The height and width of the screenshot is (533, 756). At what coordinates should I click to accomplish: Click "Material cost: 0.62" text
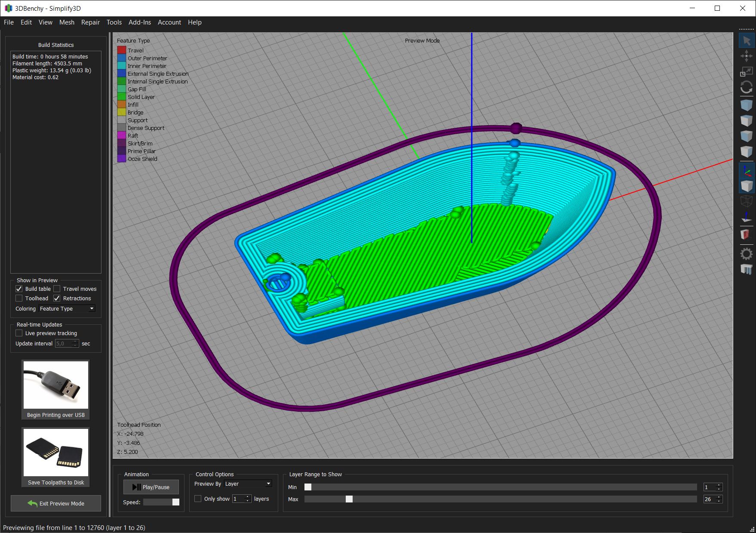35,77
